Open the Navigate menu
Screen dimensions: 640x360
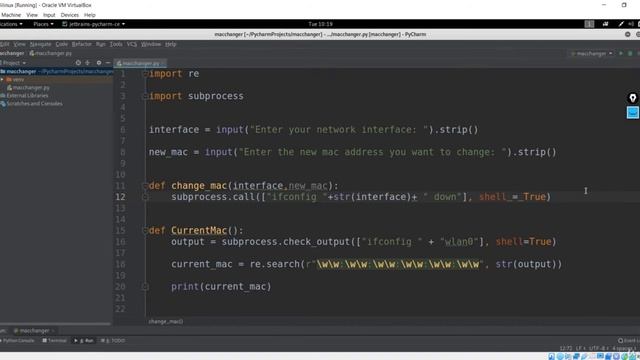(40, 44)
